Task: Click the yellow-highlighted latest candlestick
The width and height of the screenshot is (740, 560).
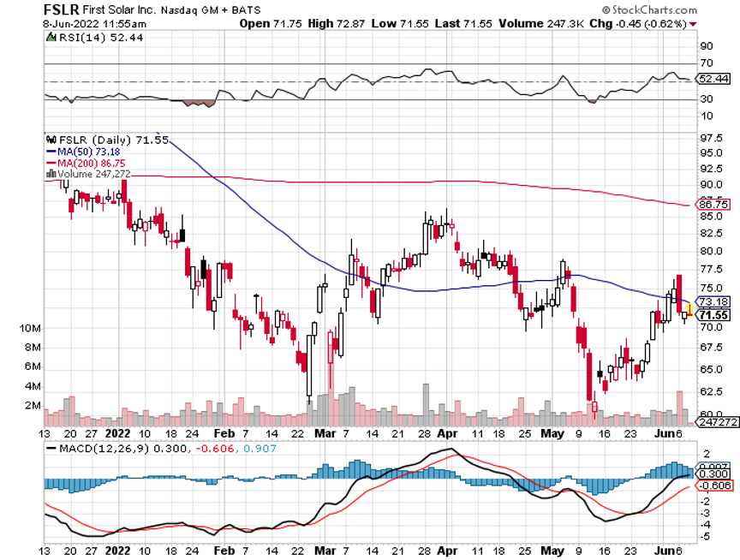Action: [x=689, y=311]
